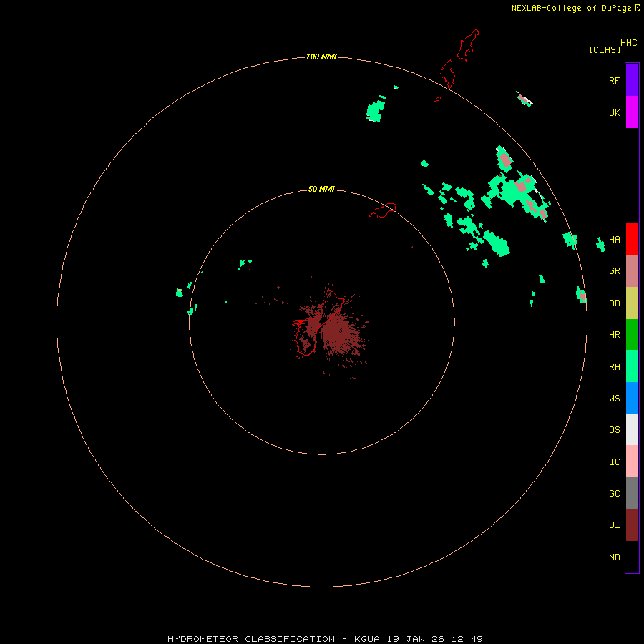Click the WS legend label
644x644 pixels.
[615, 398]
